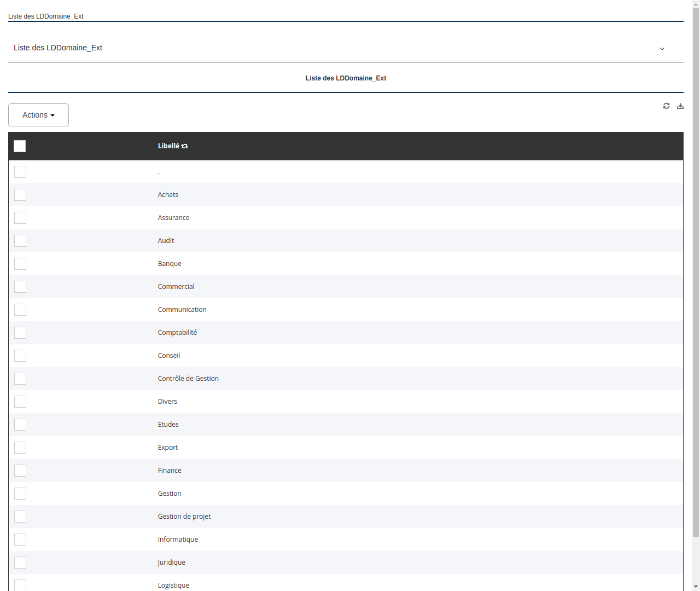
Task: Collapse the Liste des LDDomaine_Ext panel chevron
Action: point(662,49)
